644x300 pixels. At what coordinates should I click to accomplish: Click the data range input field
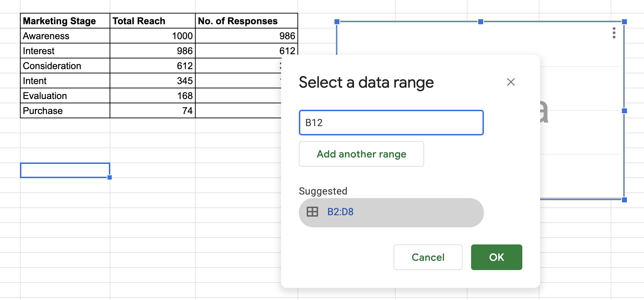coord(391,123)
